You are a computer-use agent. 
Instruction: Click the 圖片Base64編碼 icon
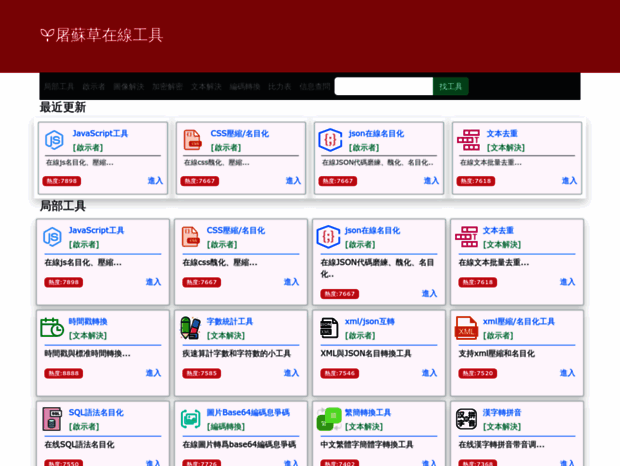tap(190, 419)
